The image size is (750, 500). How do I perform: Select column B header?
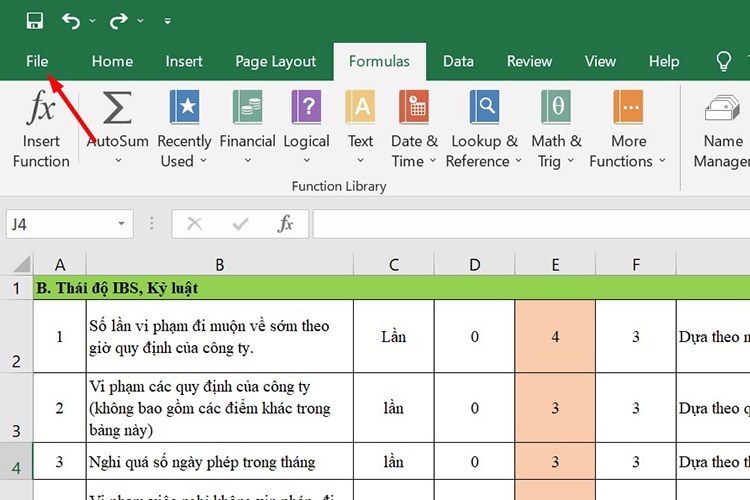tap(220, 265)
